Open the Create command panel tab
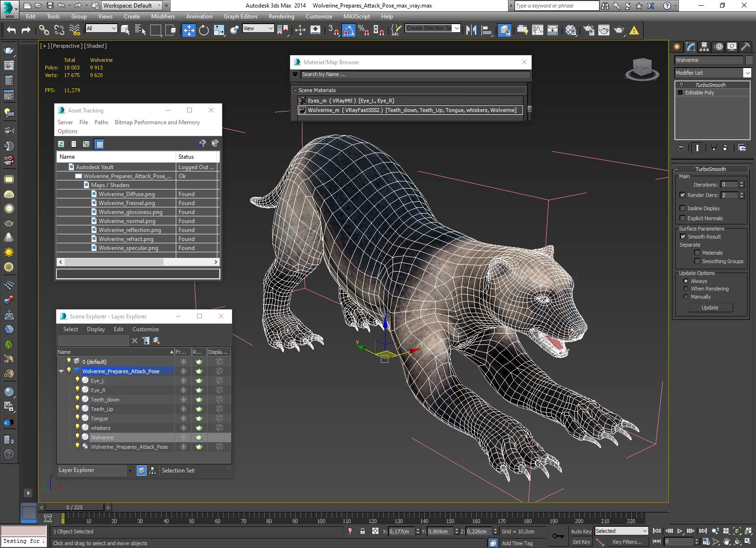The width and height of the screenshot is (756, 548). click(677, 46)
